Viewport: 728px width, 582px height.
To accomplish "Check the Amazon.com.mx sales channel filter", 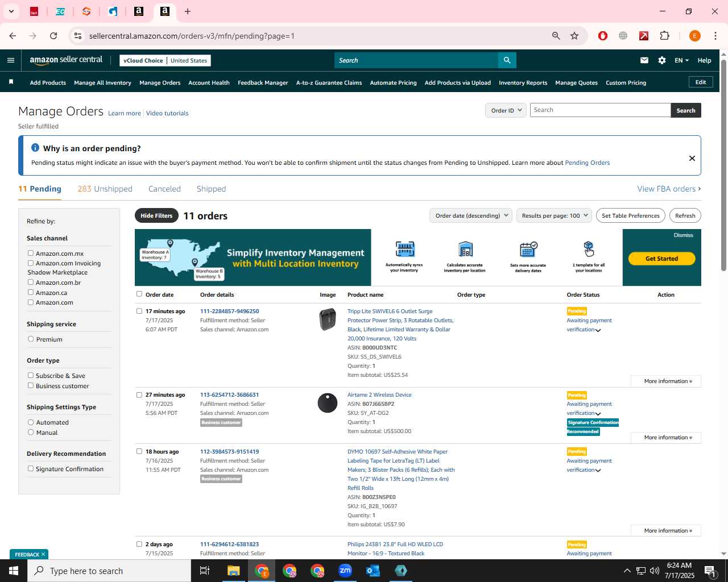I will (31, 253).
